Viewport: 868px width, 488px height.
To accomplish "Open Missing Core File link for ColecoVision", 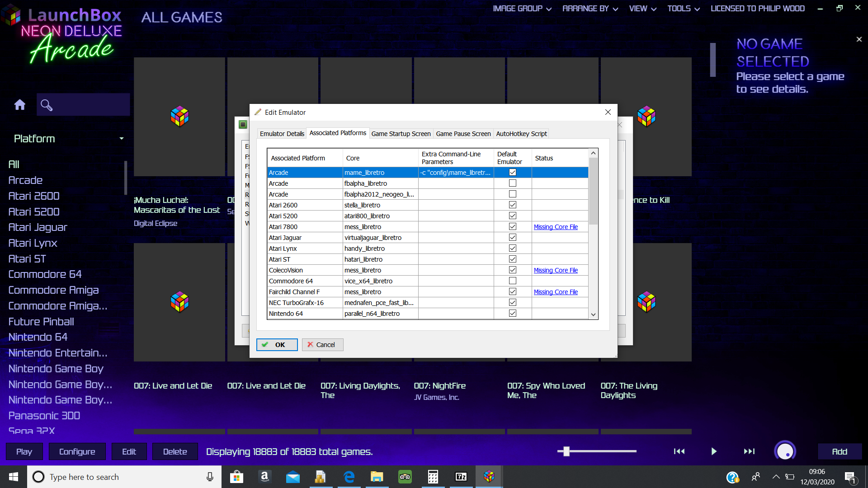I will (556, 270).
